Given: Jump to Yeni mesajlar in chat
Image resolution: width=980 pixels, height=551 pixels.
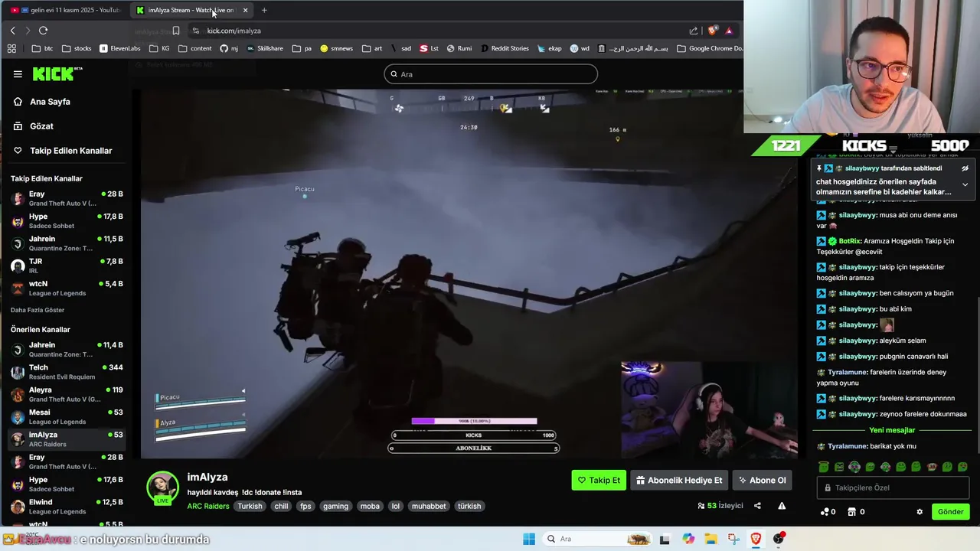Looking at the screenshot, I should click(892, 430).
